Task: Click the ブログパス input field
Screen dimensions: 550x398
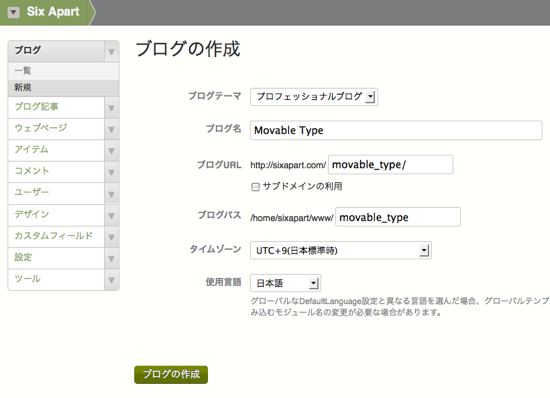Action: pos(398,217)
